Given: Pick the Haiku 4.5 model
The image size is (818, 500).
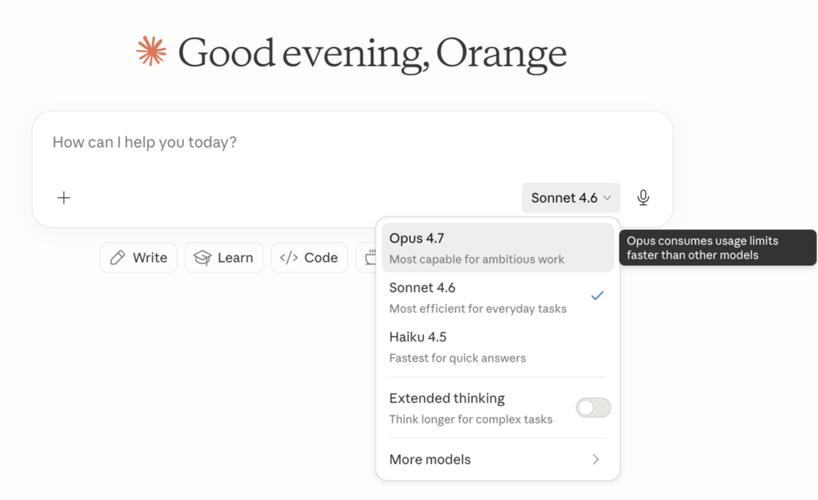Looking at the screenshot, I should coord(498,347).
